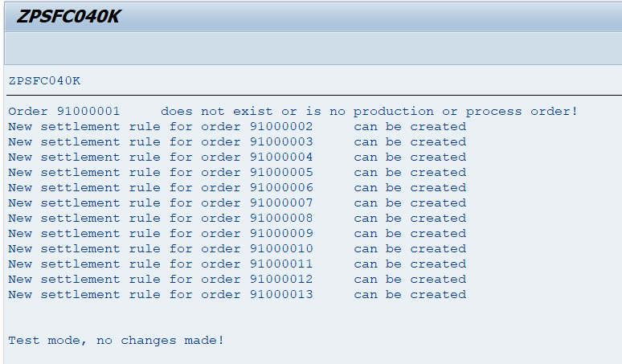The image size is (622, 364).
Task: Click the word "created" on order 91000013 line
Action: [438, 294]
